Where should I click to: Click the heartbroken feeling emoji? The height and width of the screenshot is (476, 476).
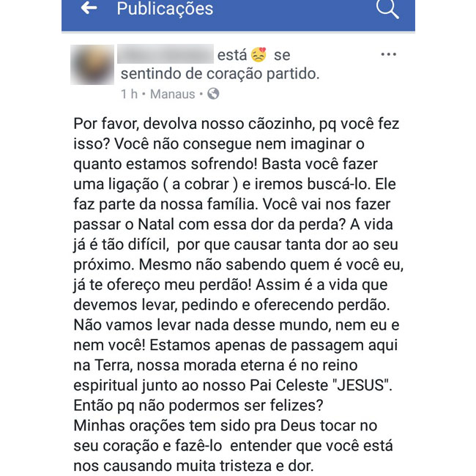259,55
